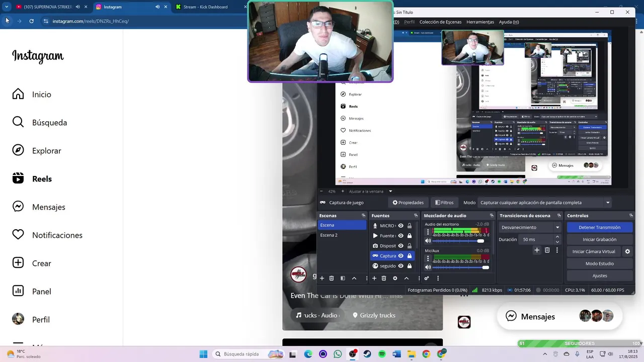Screen dimensions: 644x362
Task: Click Modo Estudio button
Action: point(600,263)
